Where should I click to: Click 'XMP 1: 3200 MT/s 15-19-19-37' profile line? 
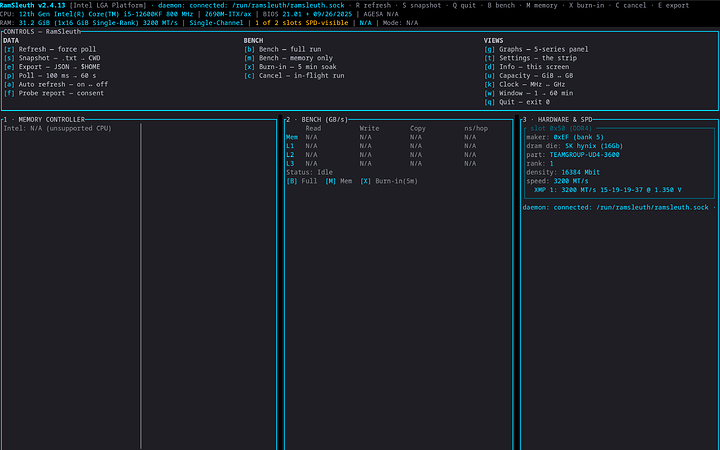(x=608, y=190)
